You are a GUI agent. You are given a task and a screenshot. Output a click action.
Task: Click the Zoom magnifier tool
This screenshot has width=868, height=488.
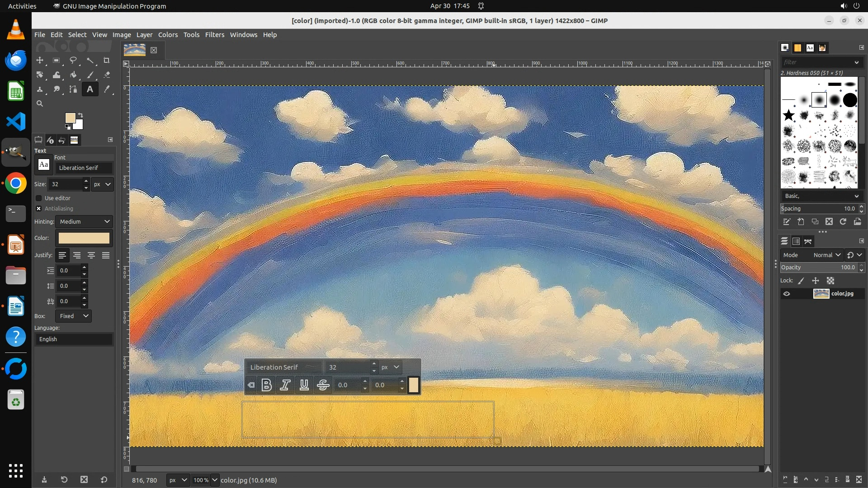click(40, 104)
